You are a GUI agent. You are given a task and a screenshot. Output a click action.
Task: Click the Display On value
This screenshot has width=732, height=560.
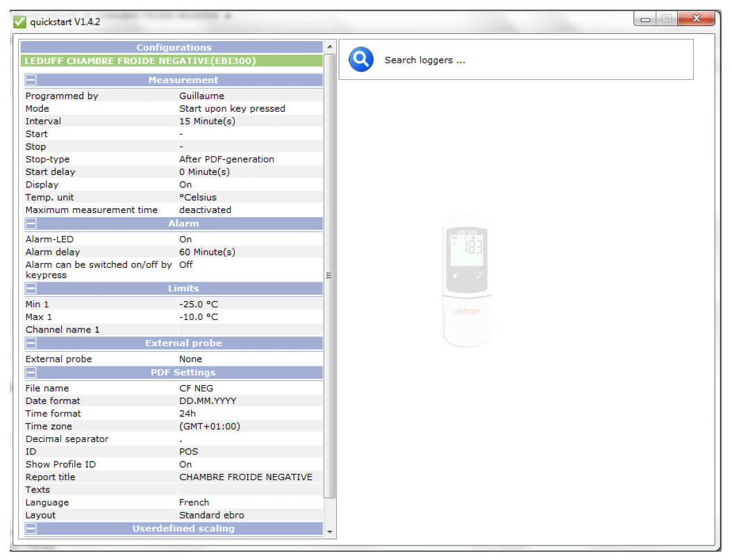point(185,185)
